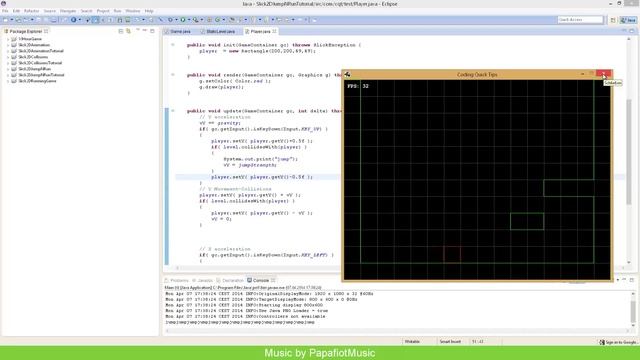Click Sign in to Google link

point(618,342)
